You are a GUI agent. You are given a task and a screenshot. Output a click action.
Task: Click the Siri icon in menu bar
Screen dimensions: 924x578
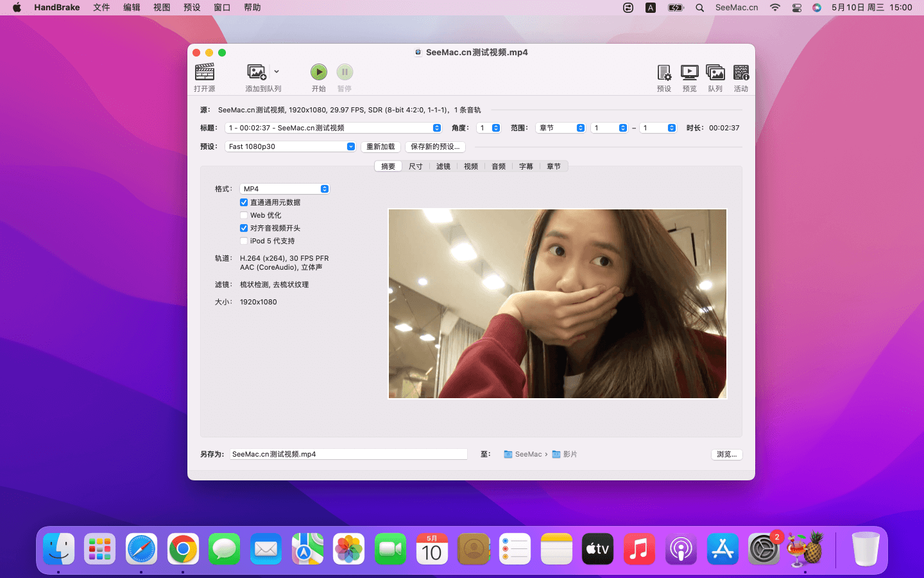pos(817,8)
